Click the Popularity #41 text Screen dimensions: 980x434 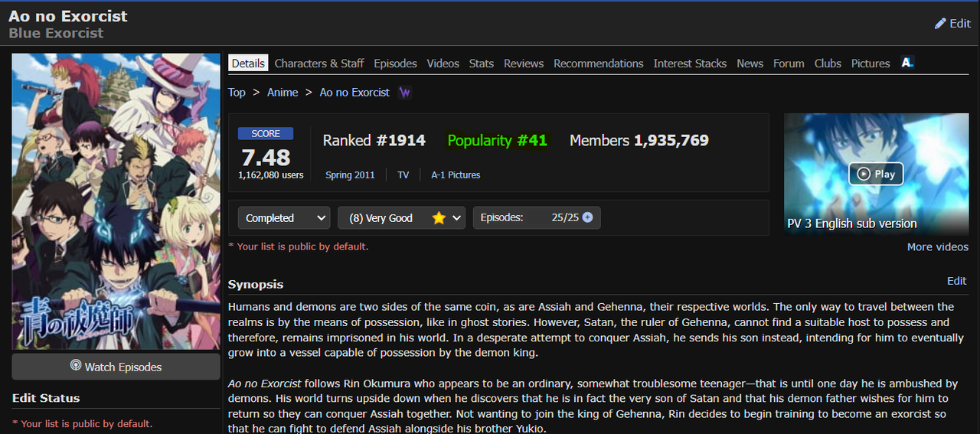click(x=498, y=141)
